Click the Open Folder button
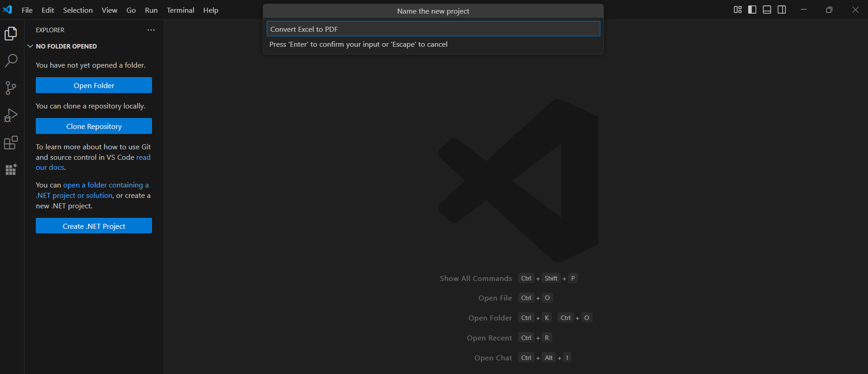Screen dimensions: 868x374 point(94,85)
